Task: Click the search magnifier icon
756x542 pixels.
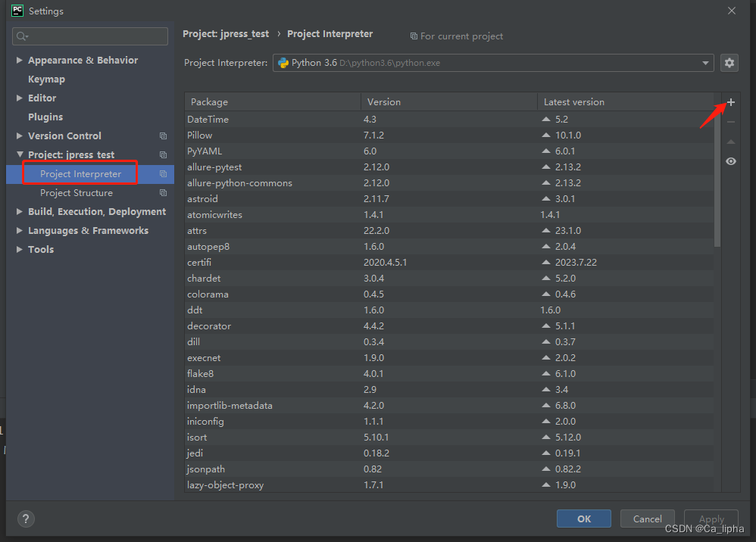Action: 22,36
